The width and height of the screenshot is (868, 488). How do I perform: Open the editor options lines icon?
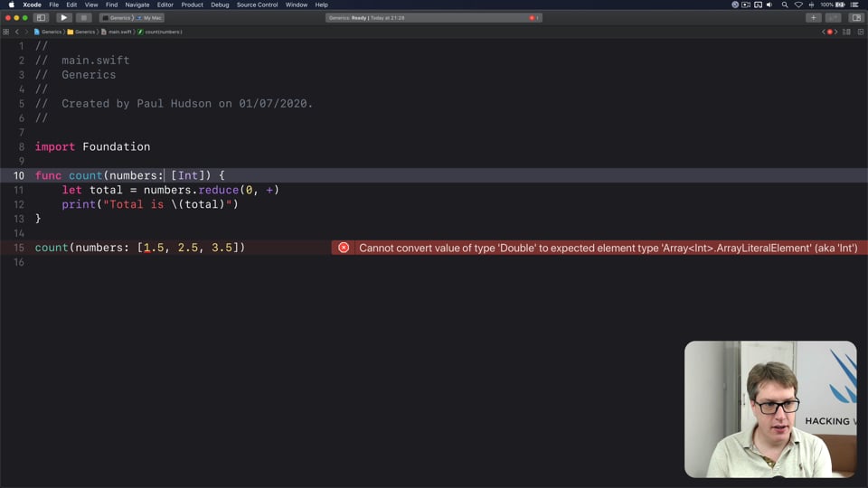coord(846,32)
